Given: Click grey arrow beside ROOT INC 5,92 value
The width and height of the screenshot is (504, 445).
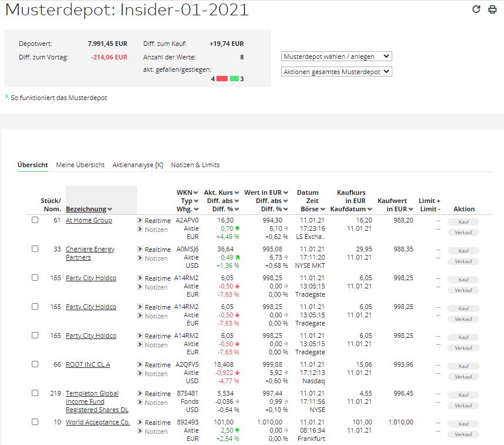Looking at the screenshot, I should 286,373.
